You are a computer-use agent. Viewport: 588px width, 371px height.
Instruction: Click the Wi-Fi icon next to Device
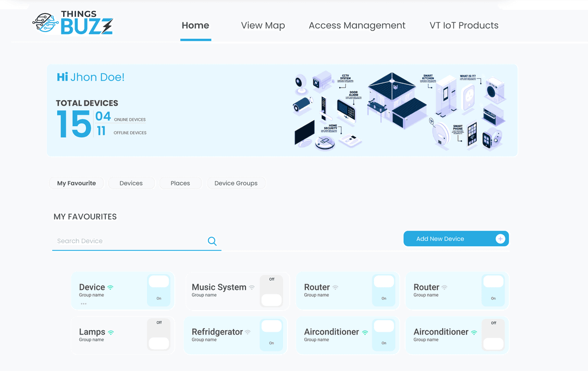coord(111,287)
